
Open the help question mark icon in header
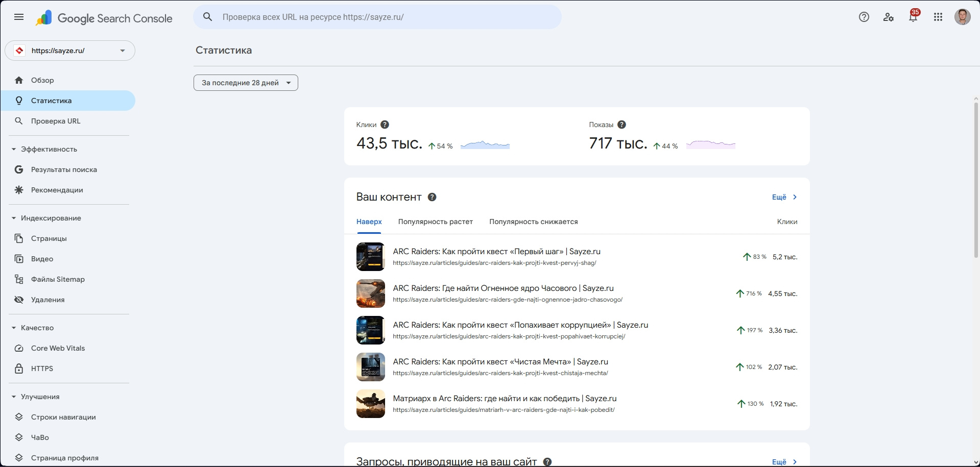(x=864, y=17)
